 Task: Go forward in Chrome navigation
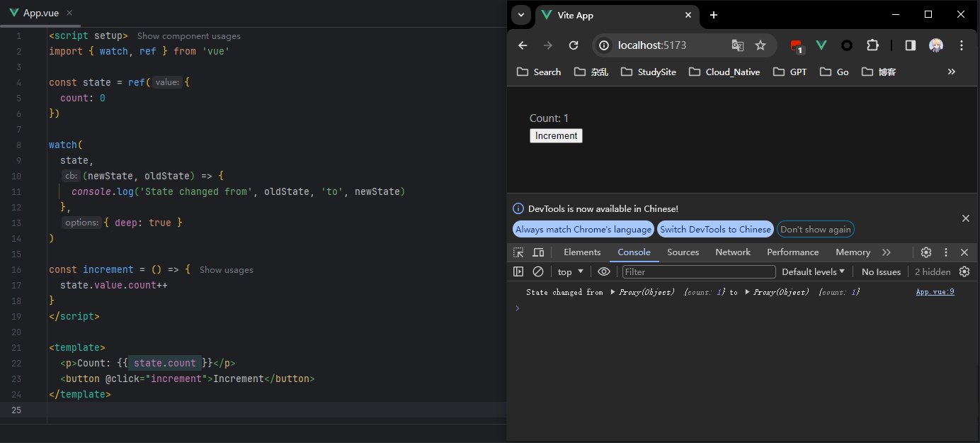548,45
